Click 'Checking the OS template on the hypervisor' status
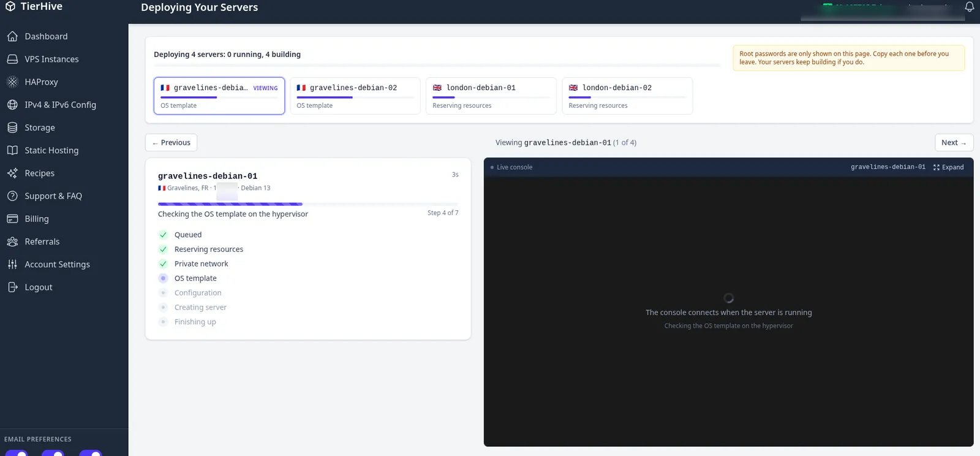Screen dimensions: 980x456 233,214
